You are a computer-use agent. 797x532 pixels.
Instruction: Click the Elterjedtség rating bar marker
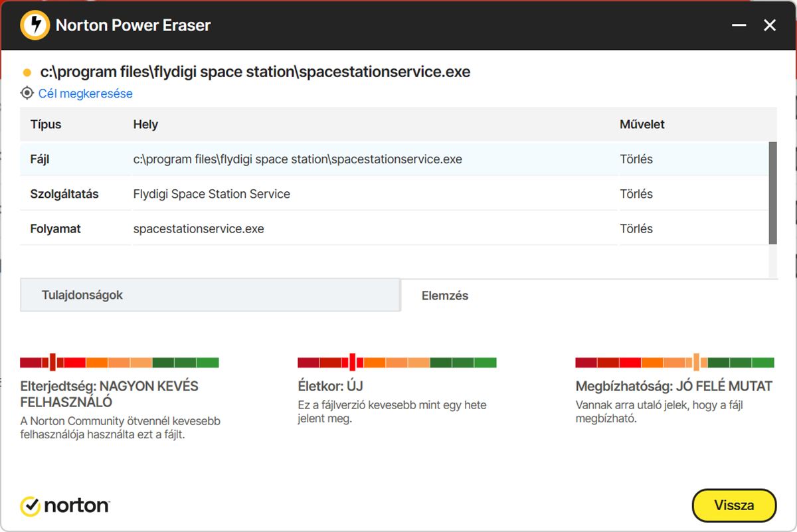click(x=52, y=362)
